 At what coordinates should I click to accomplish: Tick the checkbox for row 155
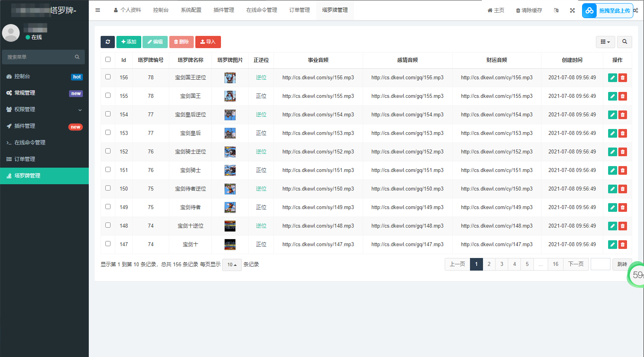(x=108, y=95)
